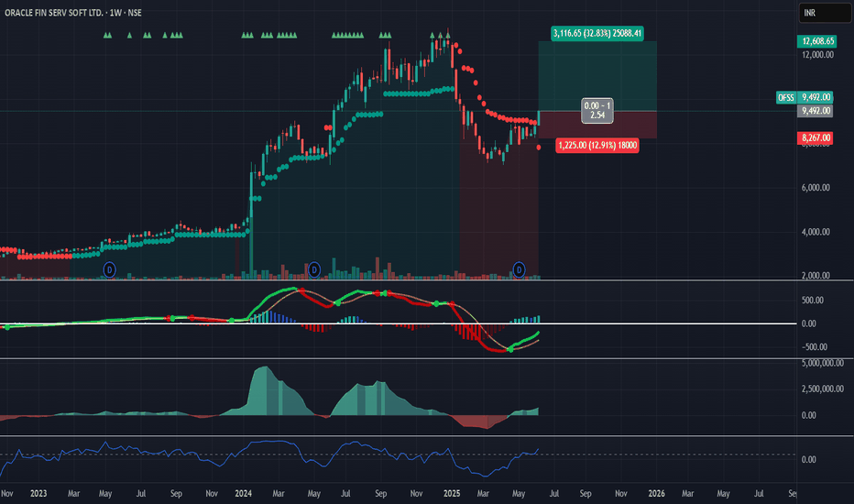This screenshot has width=854, height=504.
Task: Open the INR currency selector
Action: [824, 13]
